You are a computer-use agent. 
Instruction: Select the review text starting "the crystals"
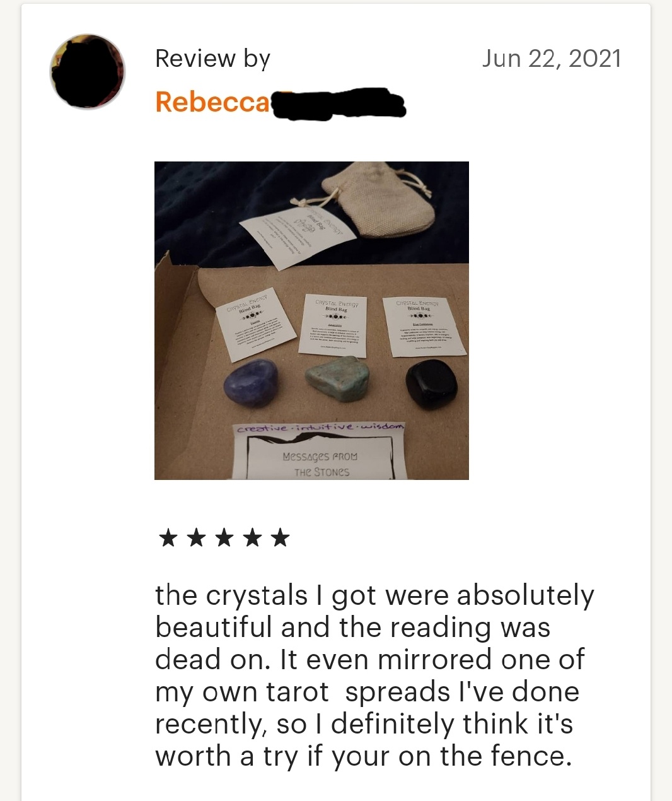(374, 675)
